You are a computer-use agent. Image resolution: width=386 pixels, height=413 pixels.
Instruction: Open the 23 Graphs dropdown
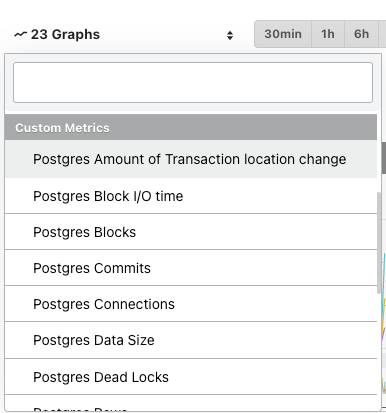pyautogui.click(x=123, y=35)
